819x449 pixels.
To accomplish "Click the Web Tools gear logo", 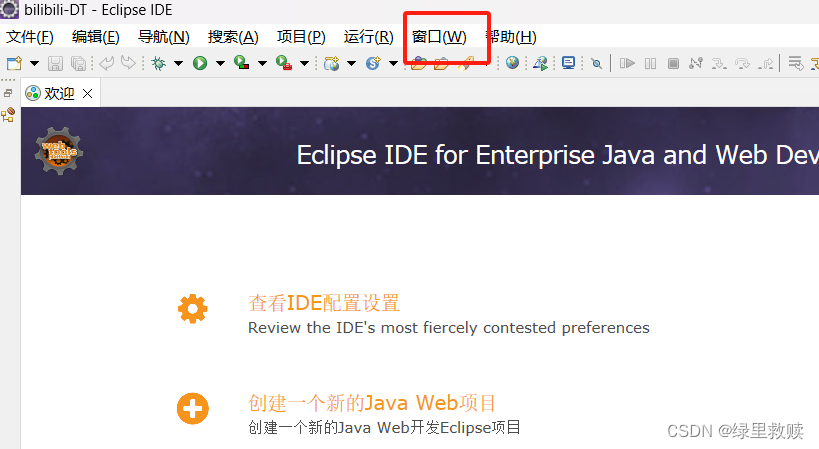I will (x=59, y=151).
